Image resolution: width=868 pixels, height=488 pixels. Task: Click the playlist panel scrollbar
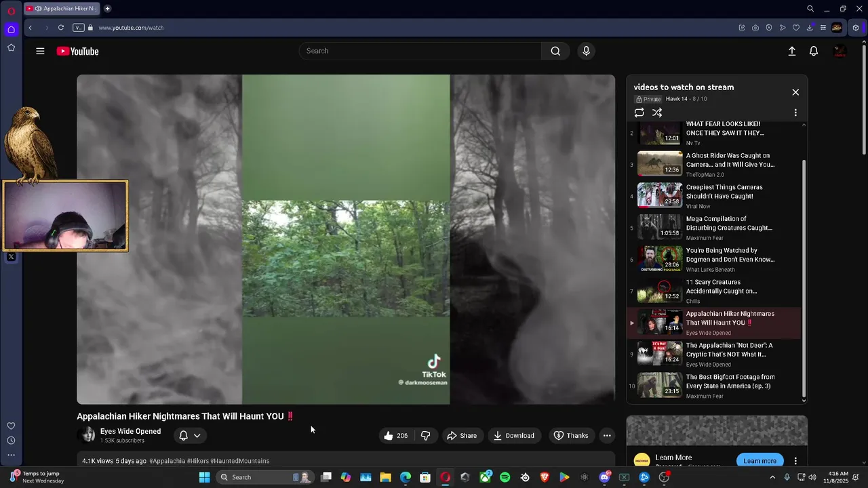click(x=804, y=278)
